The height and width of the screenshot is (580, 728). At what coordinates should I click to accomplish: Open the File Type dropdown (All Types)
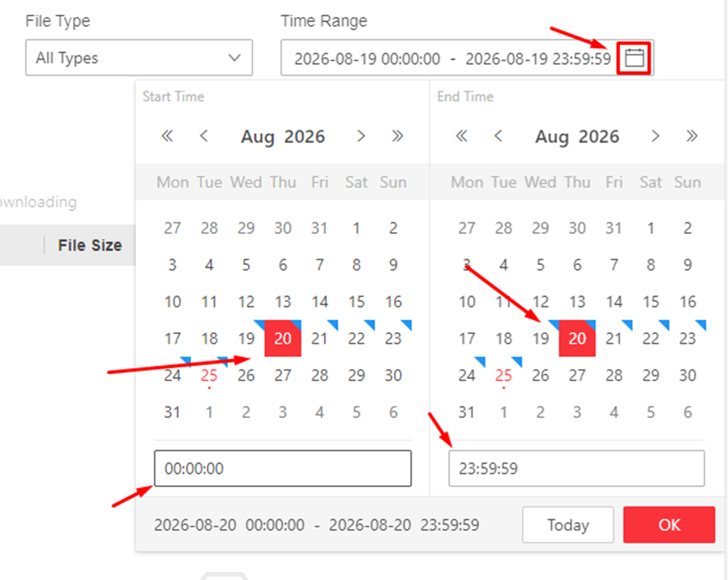pyautogui.click(x=139, y=57)
